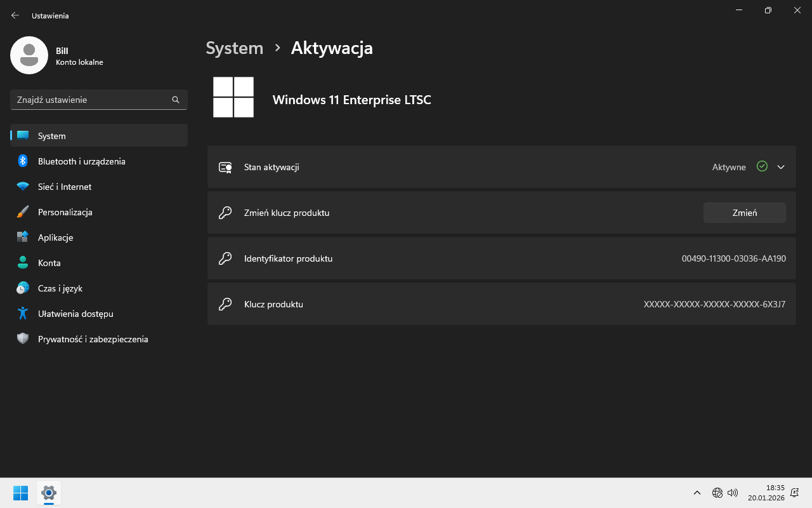Click the Znajdź ustawienie search field
Image resolution: width=812 pixels, height=508 pixels.
coord(92,100)
